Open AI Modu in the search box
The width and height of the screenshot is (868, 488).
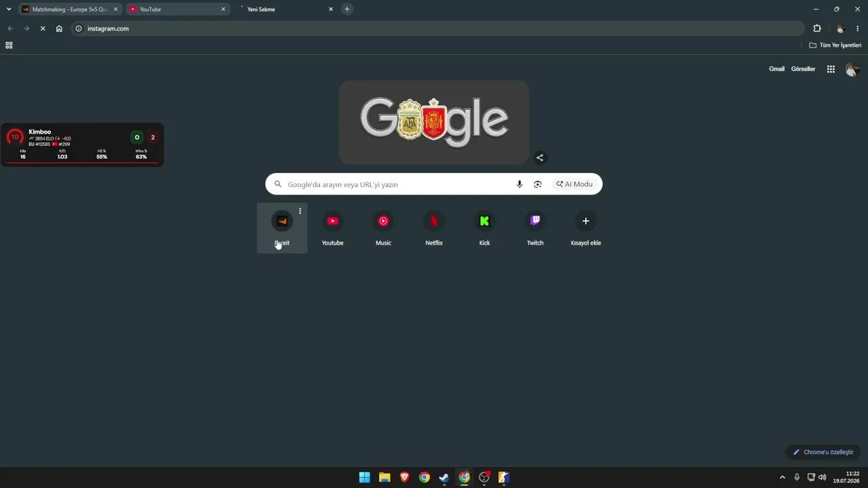(574, 184)
